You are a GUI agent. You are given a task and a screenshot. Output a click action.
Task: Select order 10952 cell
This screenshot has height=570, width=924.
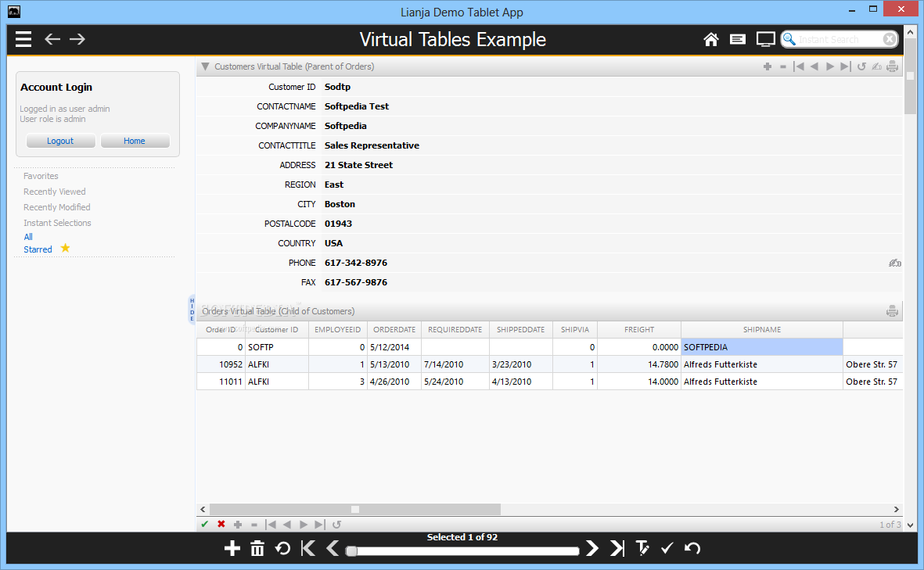[x=221, y=364]
